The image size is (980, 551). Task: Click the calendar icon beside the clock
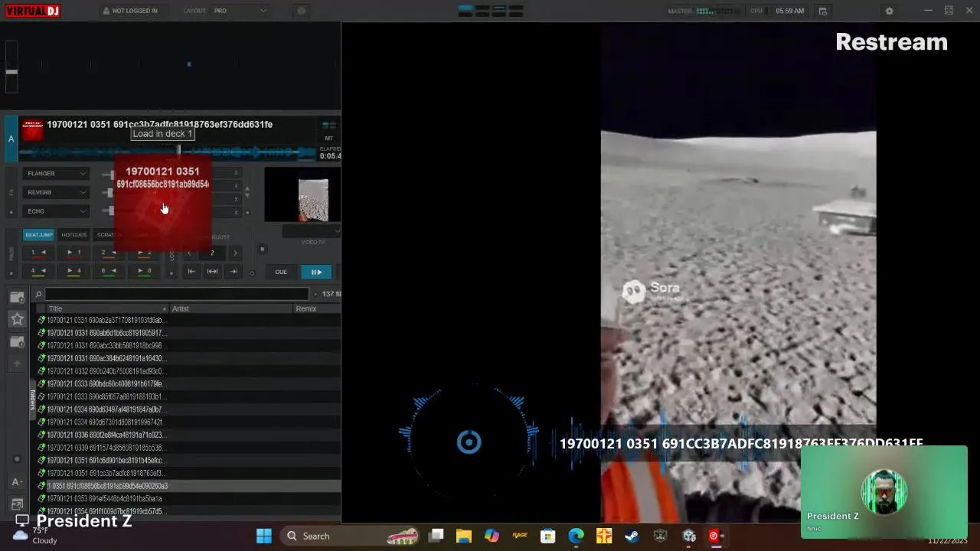pos(823,11)
